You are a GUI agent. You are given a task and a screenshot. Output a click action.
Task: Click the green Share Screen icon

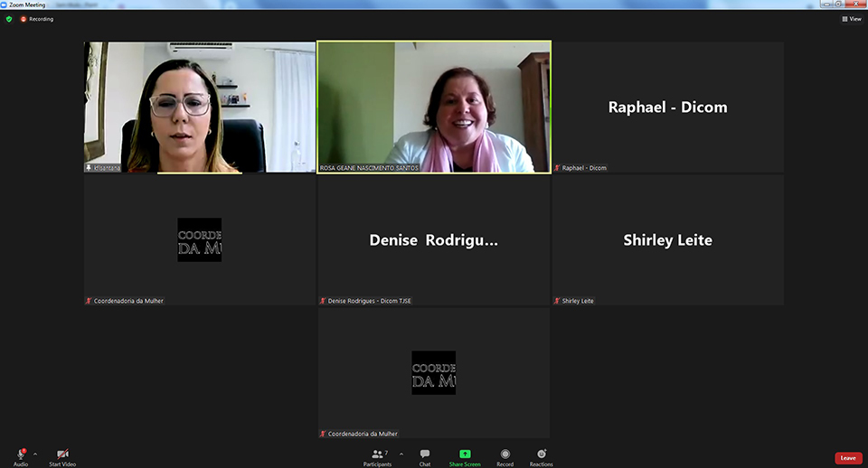(465, 454)
